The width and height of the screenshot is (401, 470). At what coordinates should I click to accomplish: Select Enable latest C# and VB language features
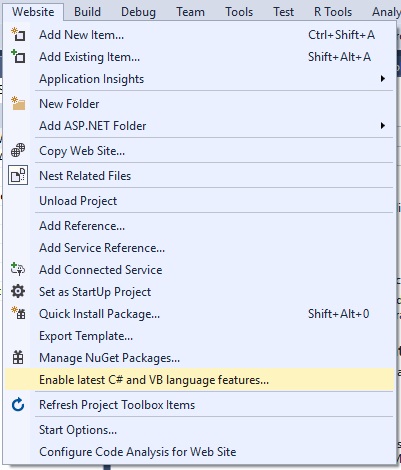pos(199,380)
